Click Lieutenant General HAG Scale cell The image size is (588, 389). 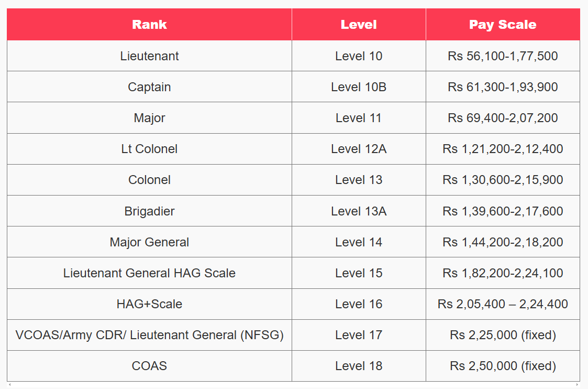(149, 273)
